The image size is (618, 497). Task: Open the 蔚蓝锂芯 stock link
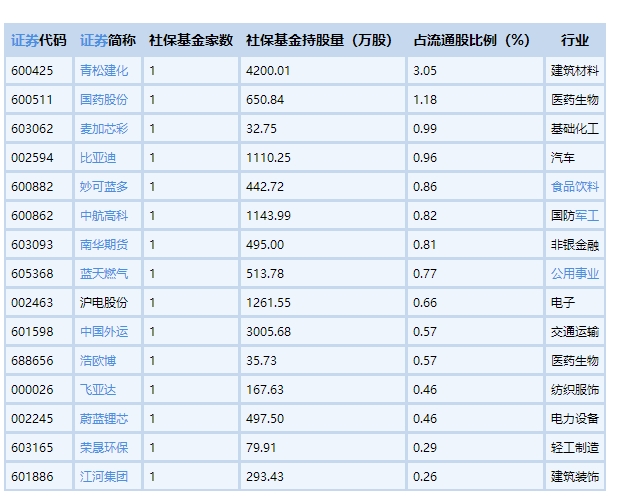click(x=104, y=419)
